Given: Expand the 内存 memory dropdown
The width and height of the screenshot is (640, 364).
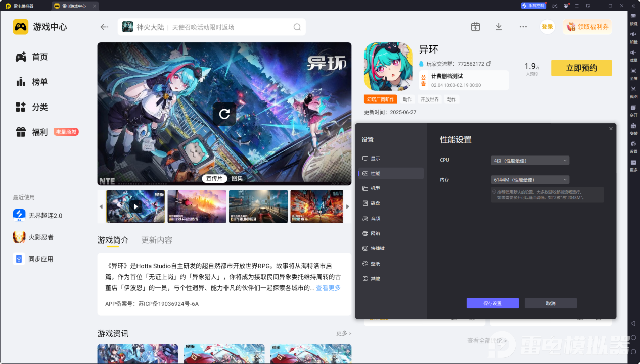Looking at the screenshot, I should click(x=530, y=179).
